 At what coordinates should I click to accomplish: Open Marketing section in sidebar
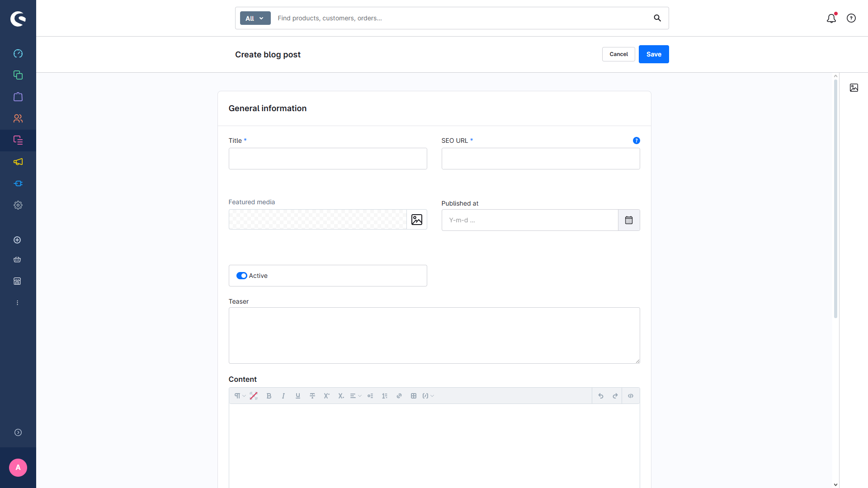(x=18, y=162)
